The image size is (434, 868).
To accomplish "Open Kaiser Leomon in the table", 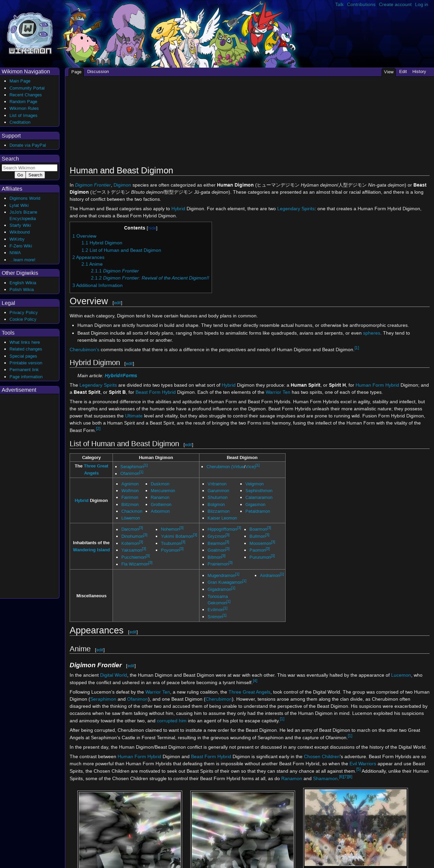I will pos(222,518).
